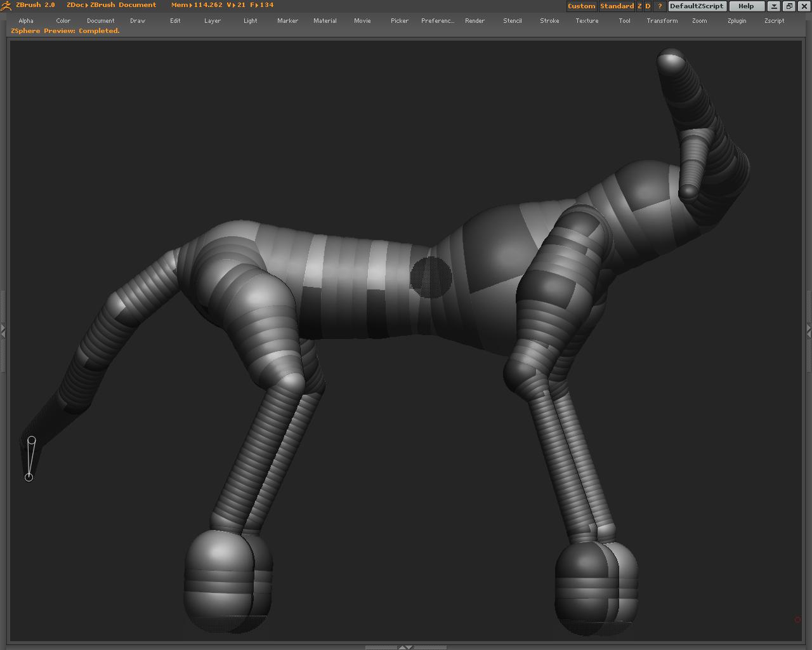Image resolution: width=812 pixels, height=650 pixels.
Task: Click the Z layout button
Action: click(639, 6)
